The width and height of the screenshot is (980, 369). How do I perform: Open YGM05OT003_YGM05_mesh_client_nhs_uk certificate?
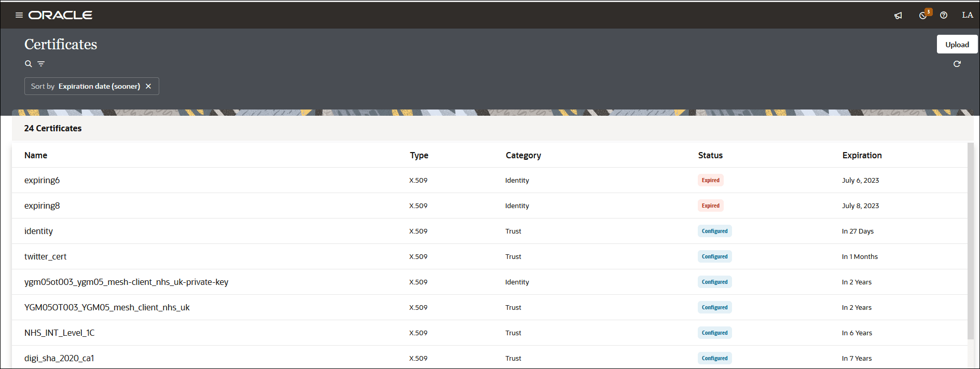pyautogui.click(x=107, y=307)
